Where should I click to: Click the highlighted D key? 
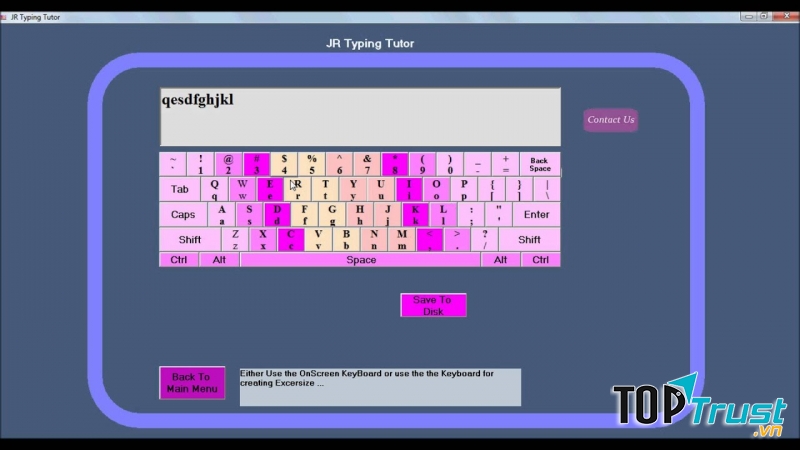pyautogui.click(x=277, y=215)
